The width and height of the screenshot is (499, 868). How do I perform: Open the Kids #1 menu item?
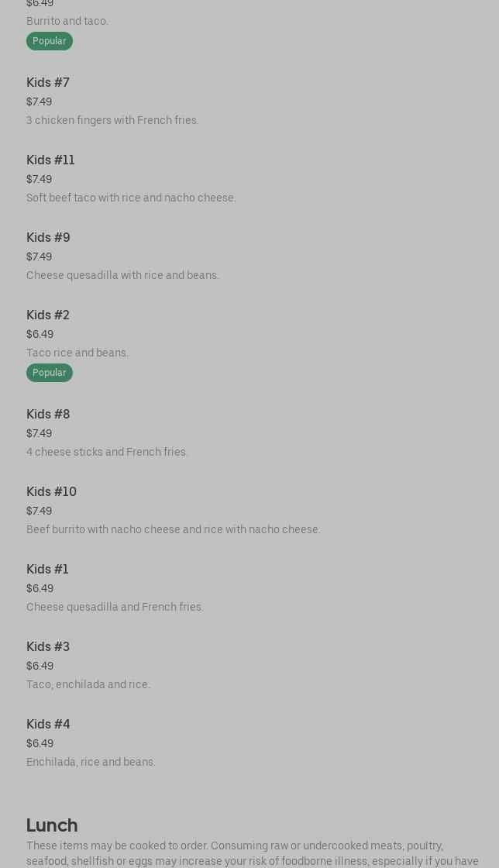click(x=47, y=569)
